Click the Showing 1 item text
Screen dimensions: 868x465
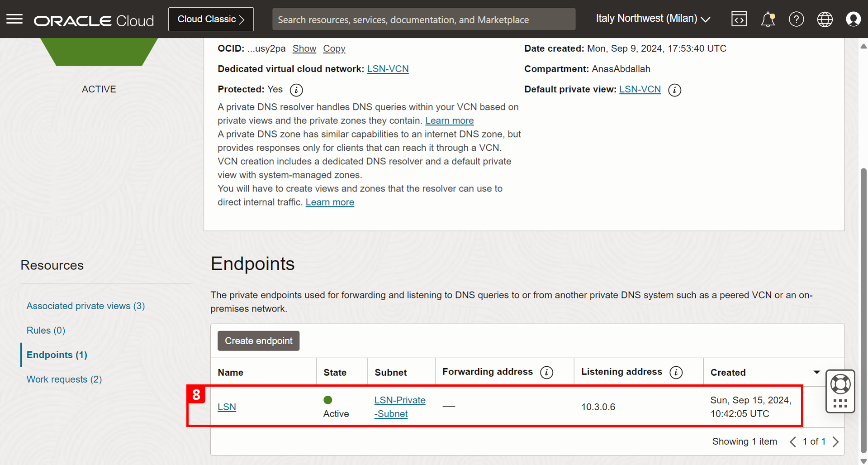[745, 441]
